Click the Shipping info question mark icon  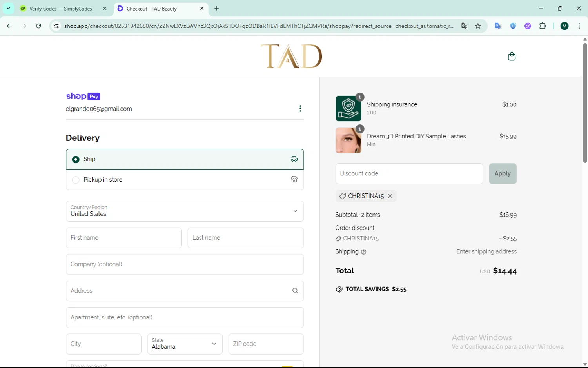[363, 252]
